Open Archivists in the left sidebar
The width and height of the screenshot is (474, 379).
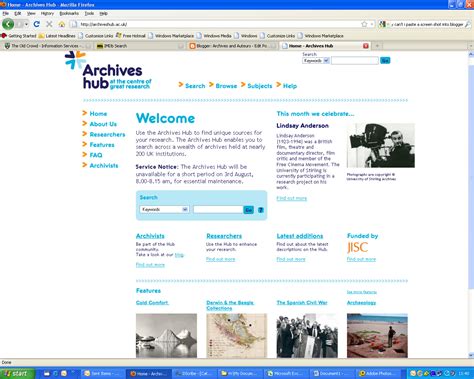point(104,165)
